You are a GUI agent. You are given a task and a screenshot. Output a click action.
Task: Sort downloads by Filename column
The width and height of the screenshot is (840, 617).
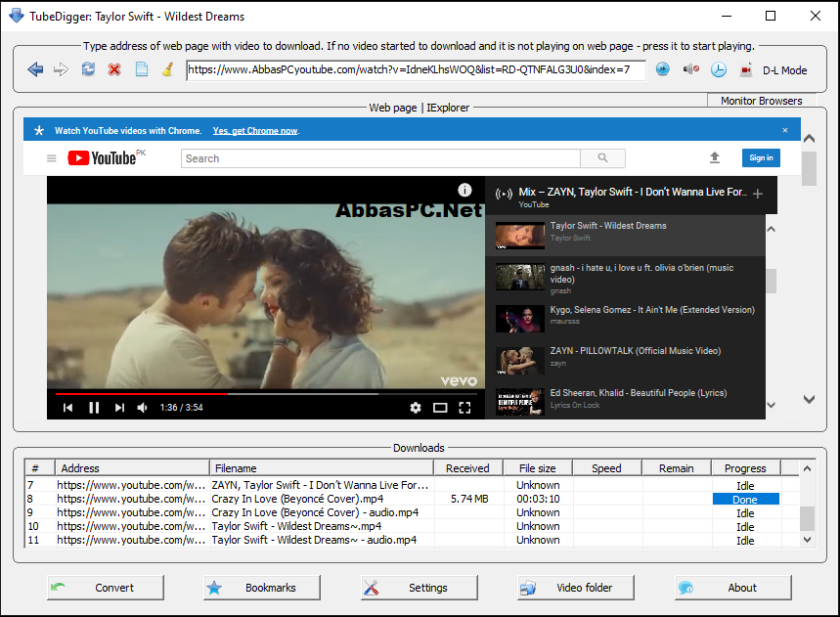322,468
